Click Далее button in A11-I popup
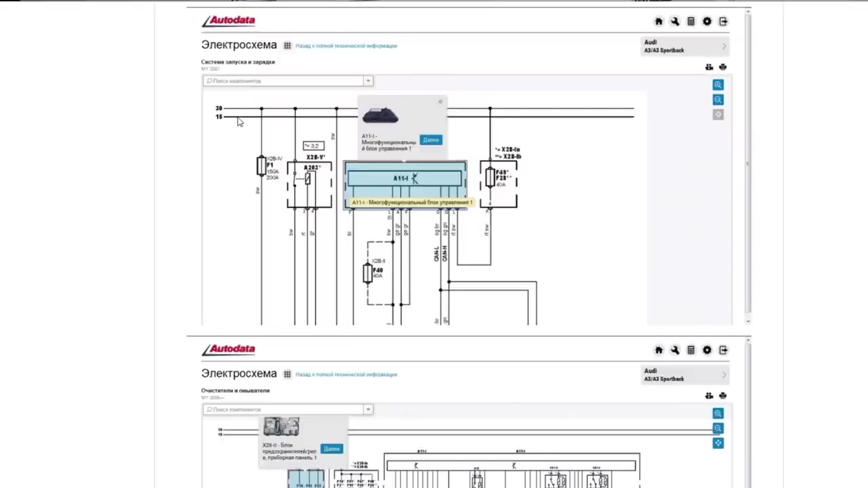Image resolution: width=868 pixels, height=488 pixels. pyautogui.click(x=431, y=140)
